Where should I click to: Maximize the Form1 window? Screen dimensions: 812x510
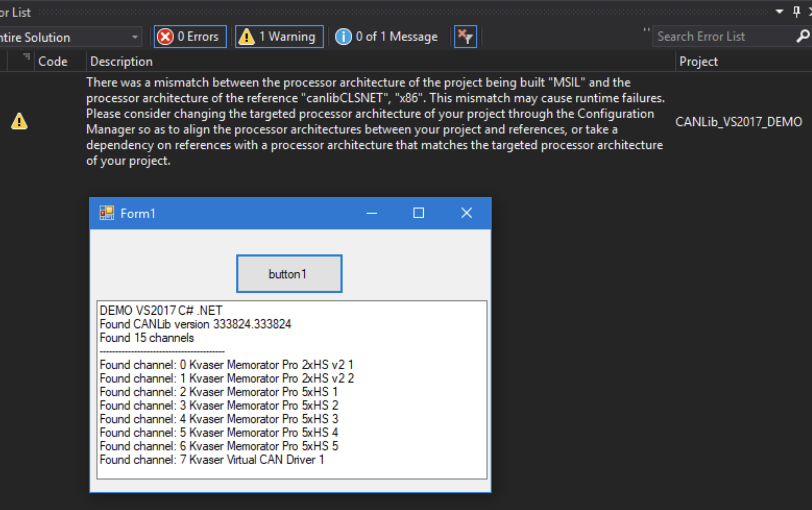tap(419, 213)
